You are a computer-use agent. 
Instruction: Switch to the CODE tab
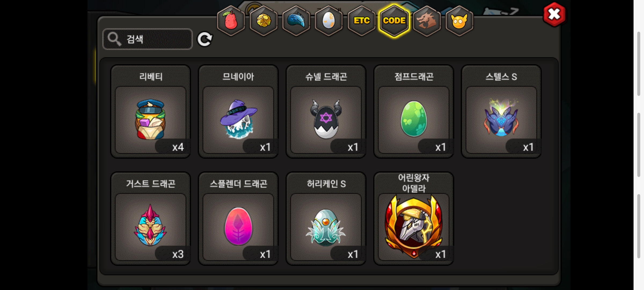coord(394,21)
